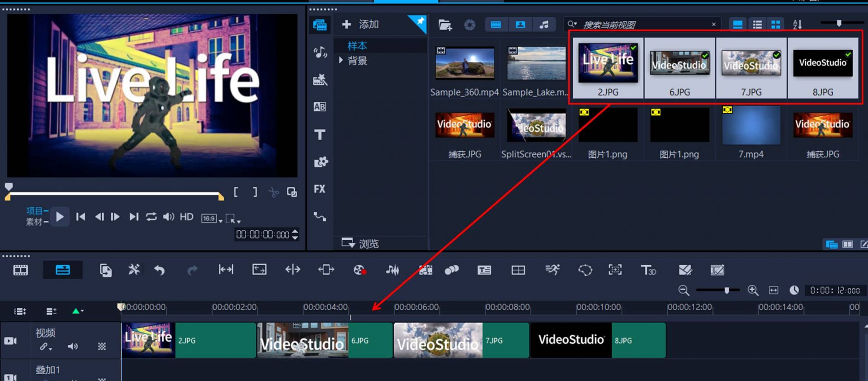
Task: Click the preview scrubber bar
Action: click(x=114, y=194)
